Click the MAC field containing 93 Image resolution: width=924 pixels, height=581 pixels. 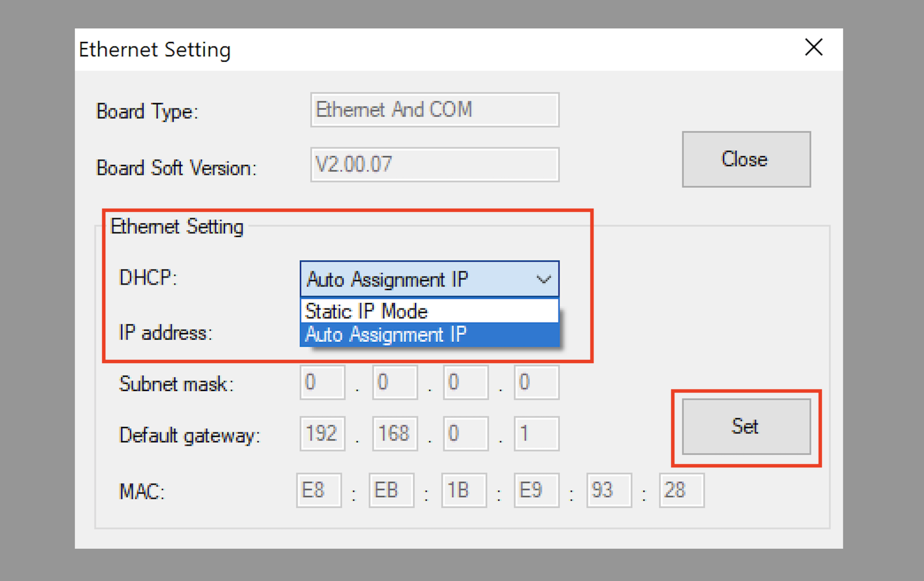click(x=609, y=490)
